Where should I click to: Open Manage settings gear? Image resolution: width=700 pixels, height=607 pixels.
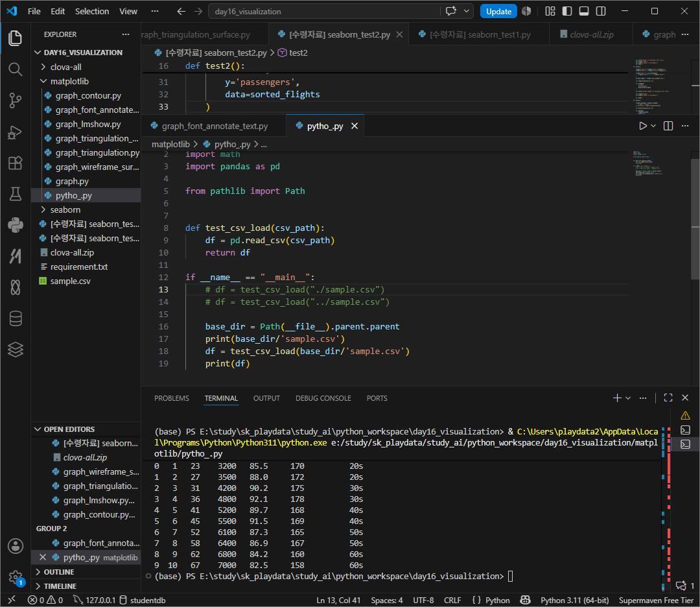15,577
